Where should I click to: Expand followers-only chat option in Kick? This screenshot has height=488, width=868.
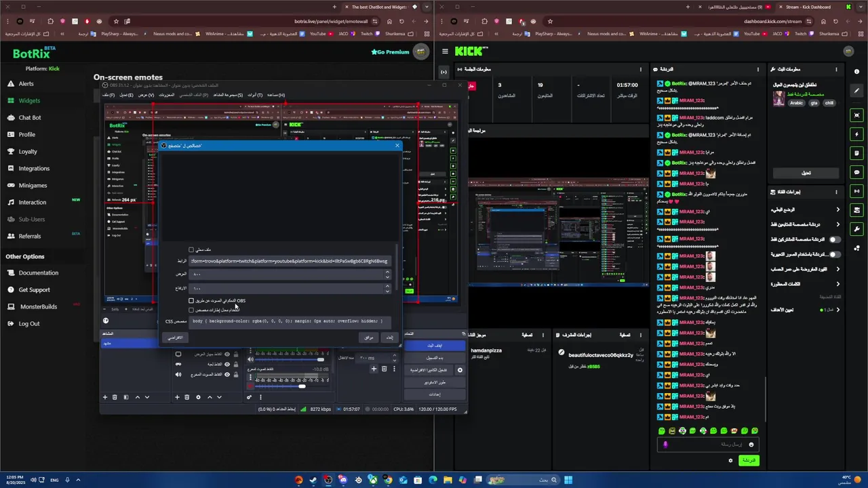tap(837, 224)
